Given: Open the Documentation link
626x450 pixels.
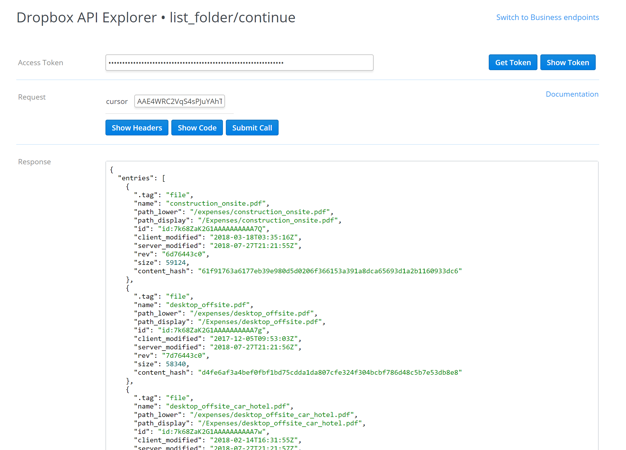Looking at the screenshot, I should click(571, 94).
